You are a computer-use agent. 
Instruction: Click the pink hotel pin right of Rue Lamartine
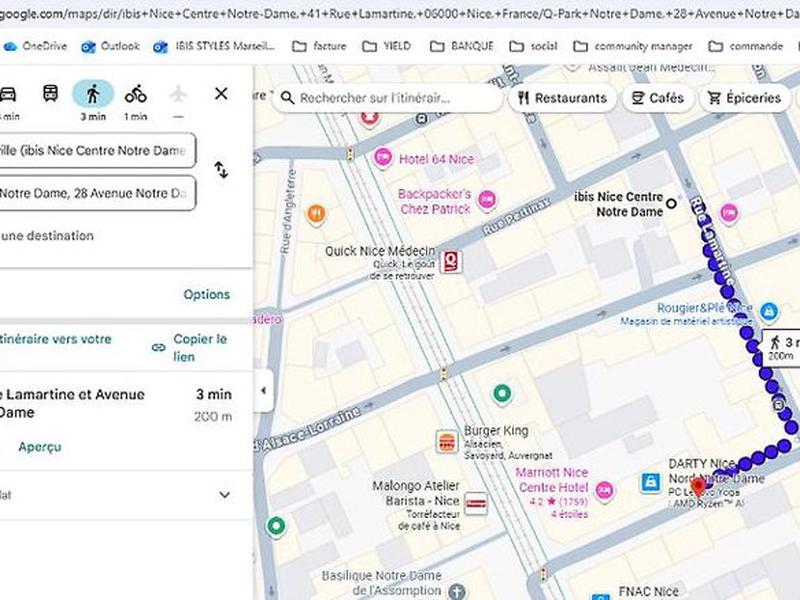tap(730, 212)
